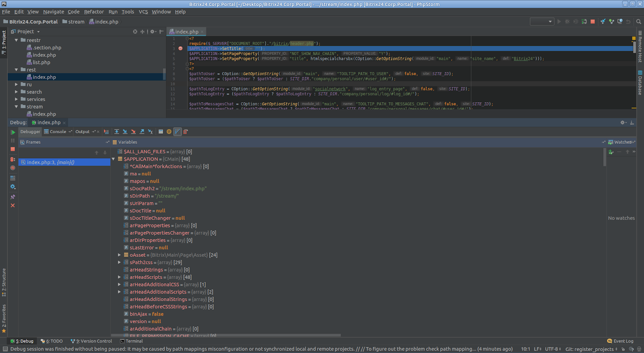Resume the program in Debug panel

(13, 132)
